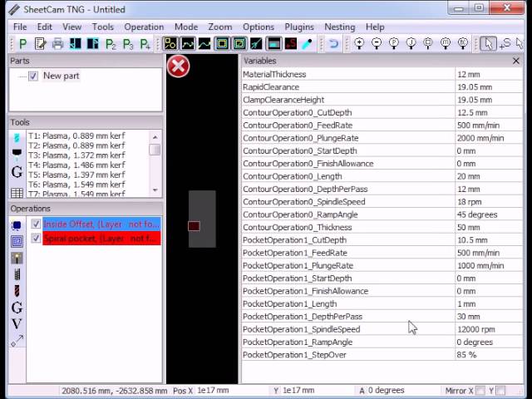Toggle the Spiral pocket operation checkbox

point(36,239)
